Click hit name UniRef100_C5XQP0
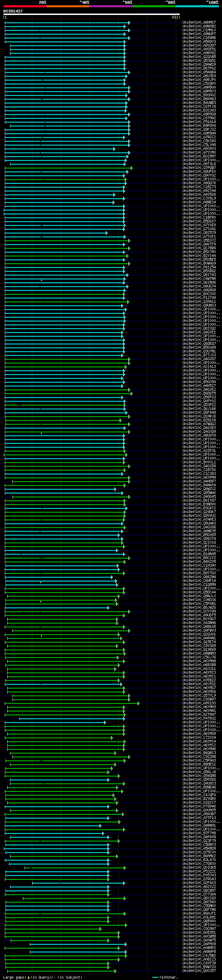Viewport: 222px width, 980px height. (199, 83)
